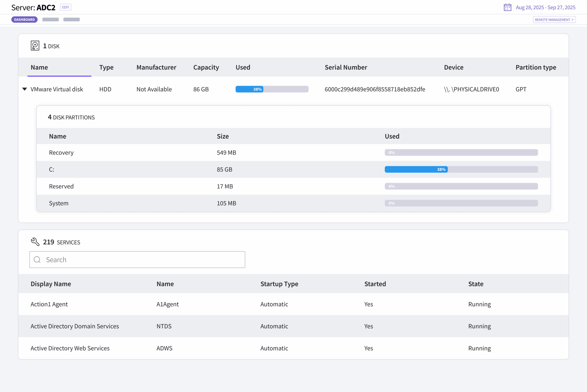Click the date range Aug 28 - Sep 27
This screenshot has height=392, width=587.
[545, 7]
